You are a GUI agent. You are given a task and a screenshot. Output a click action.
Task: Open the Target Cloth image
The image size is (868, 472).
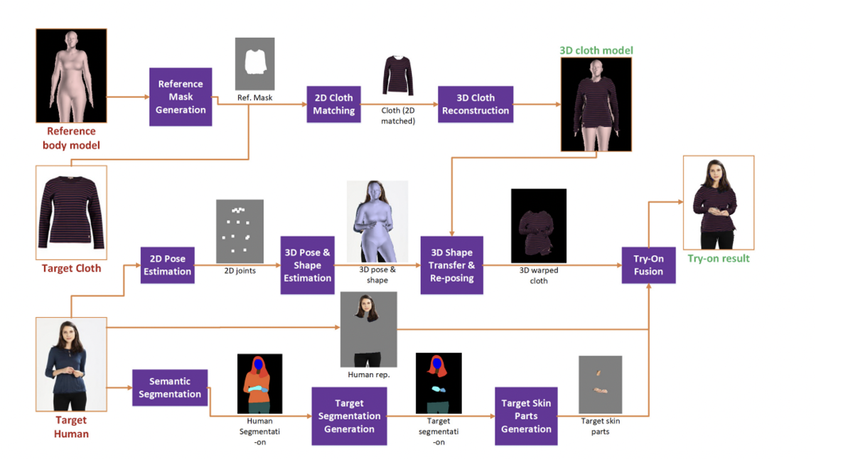point(71,211)
